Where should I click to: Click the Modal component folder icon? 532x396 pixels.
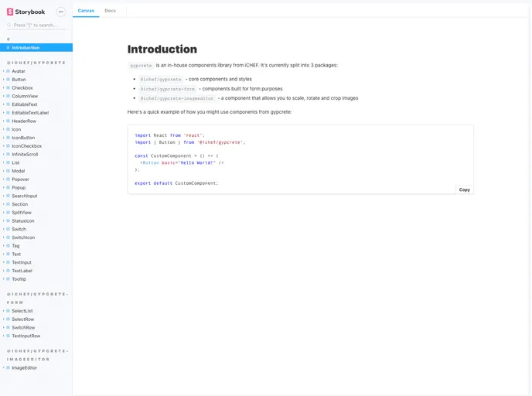coord(9,171)
